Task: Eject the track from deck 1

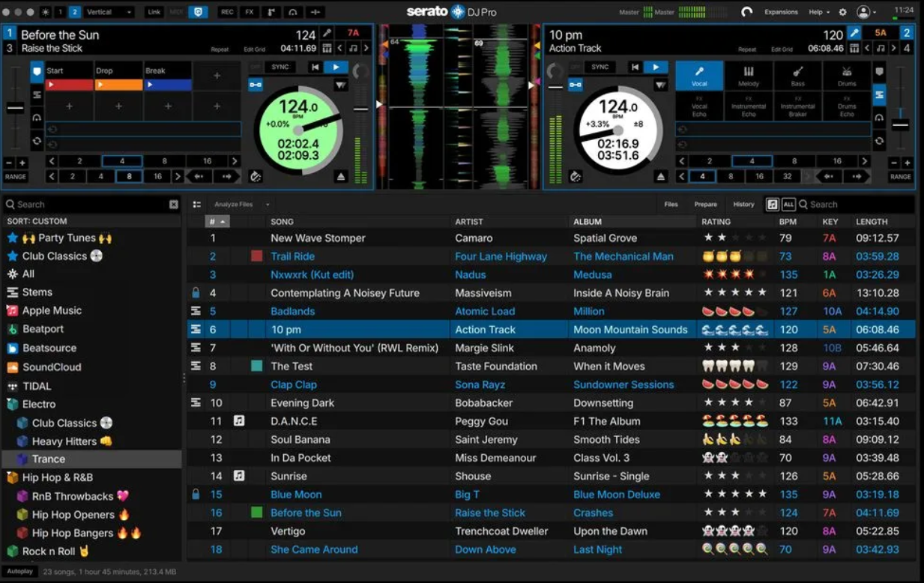Action: tap(341, 177)
